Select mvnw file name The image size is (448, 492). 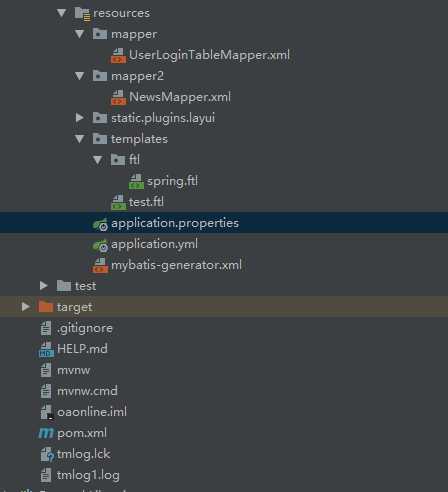tap(73, 370)
